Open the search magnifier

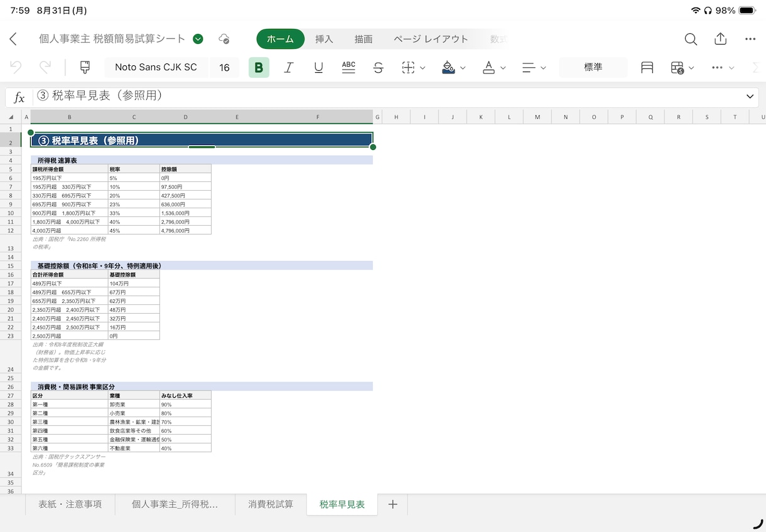691,39
